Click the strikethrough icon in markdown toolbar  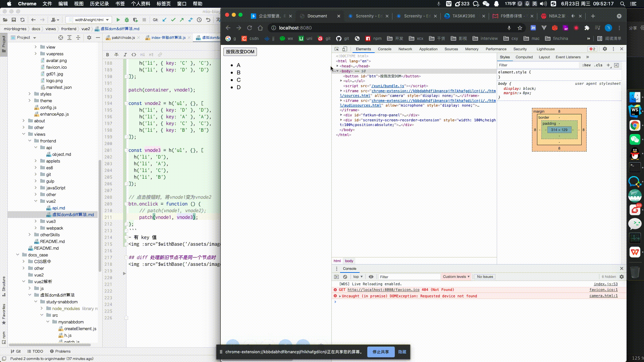coord(116,55)
